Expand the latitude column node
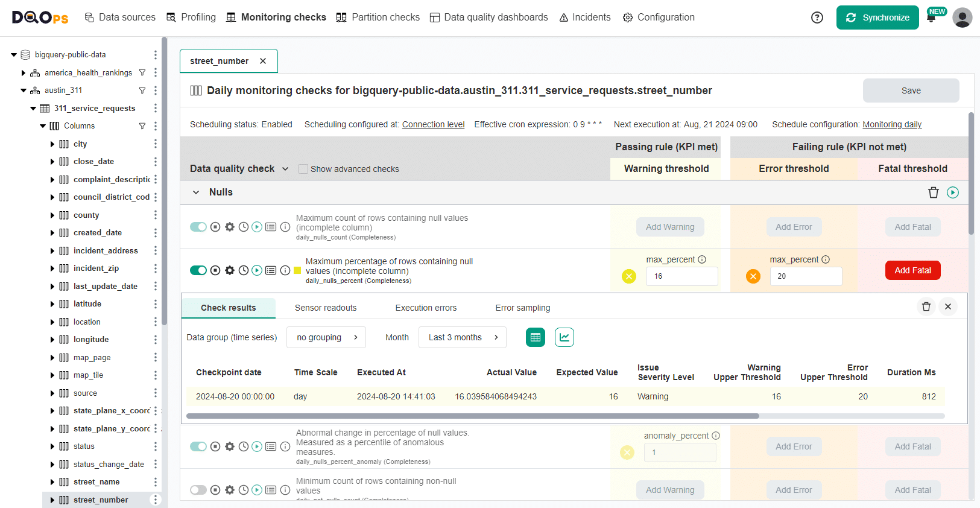 pos(52,304)
